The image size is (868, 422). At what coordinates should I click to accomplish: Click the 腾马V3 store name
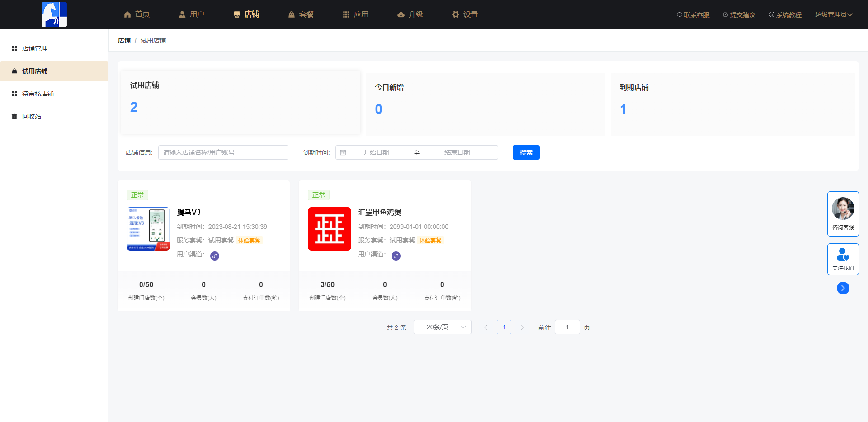click(x=189, y=212)
